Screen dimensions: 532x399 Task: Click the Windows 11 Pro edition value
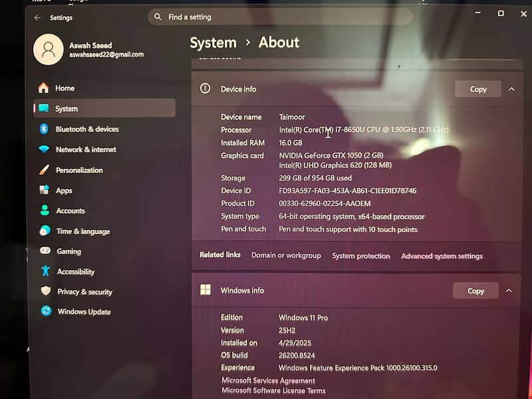pos(303,318)
